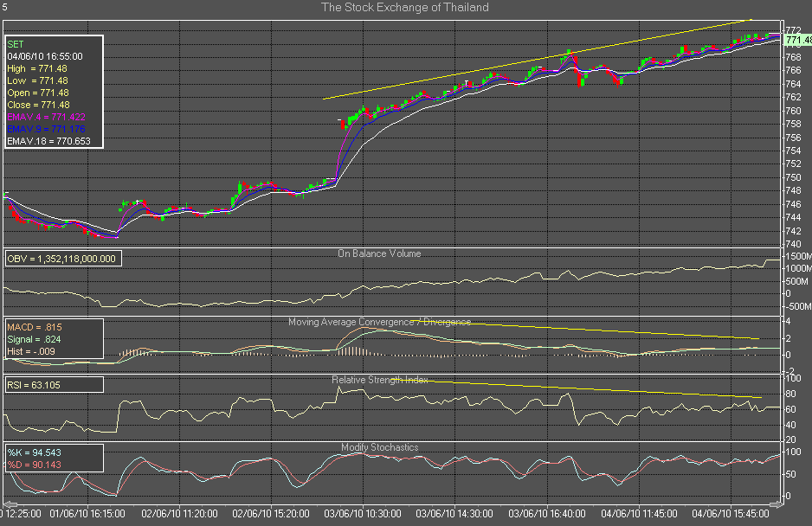Click the Signal = .824 readout

point(34,340)
